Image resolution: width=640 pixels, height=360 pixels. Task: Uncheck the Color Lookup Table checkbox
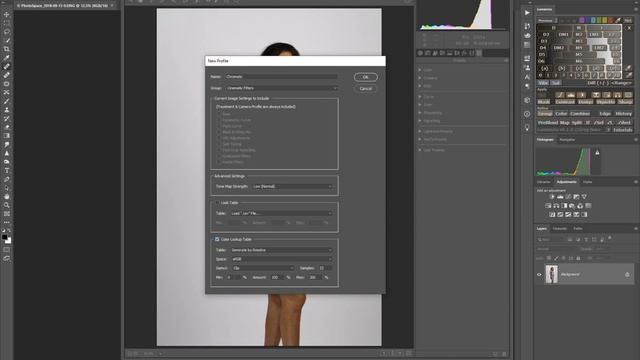[x=217, y=239]
